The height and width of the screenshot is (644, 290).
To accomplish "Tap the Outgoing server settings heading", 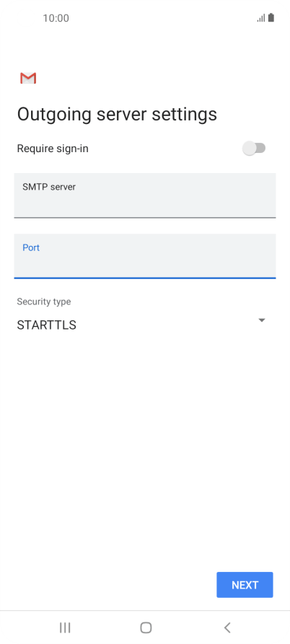I will tap(117, 115).
